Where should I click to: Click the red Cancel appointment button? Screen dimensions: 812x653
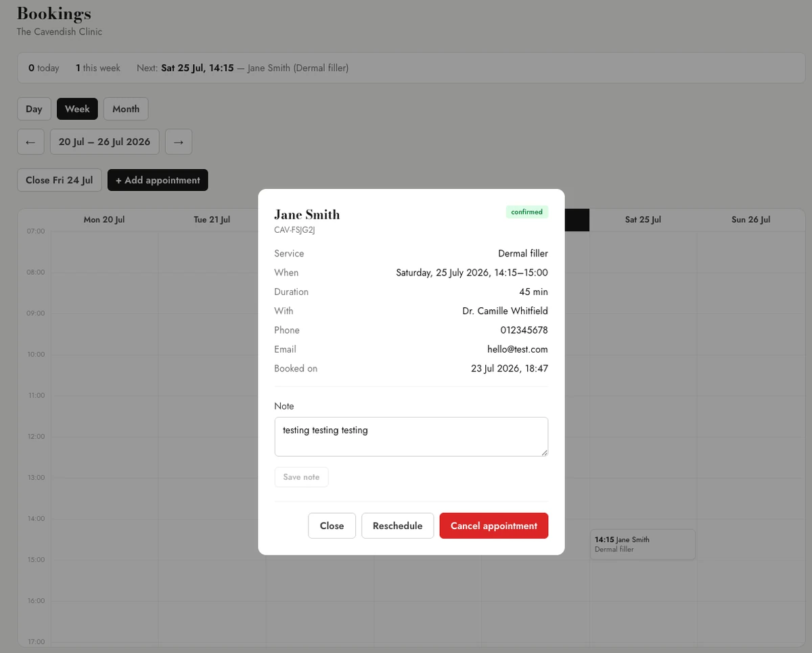494,526
